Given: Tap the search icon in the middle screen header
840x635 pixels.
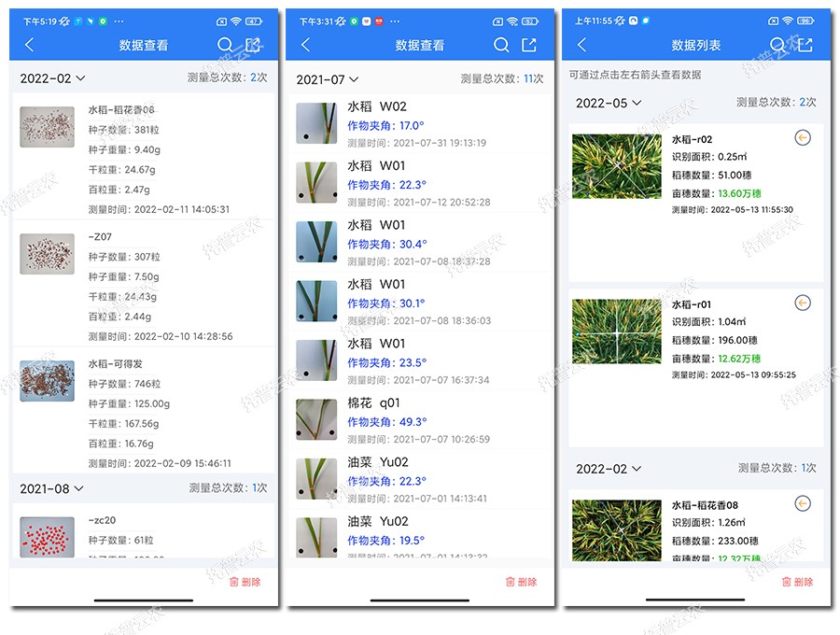Looking at the screenshot, I should pyautogui.click(x=502, y=44).
